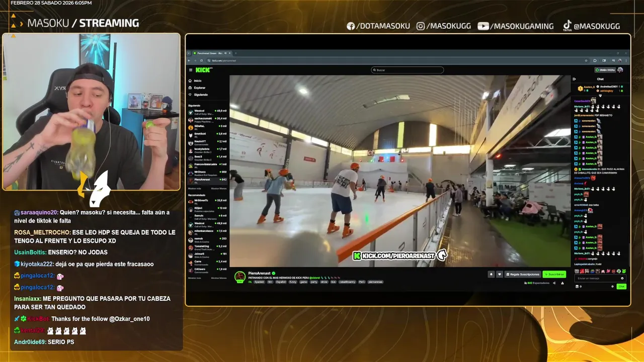
Task: Click the pieroarenas tag
Action: (375, 282)
